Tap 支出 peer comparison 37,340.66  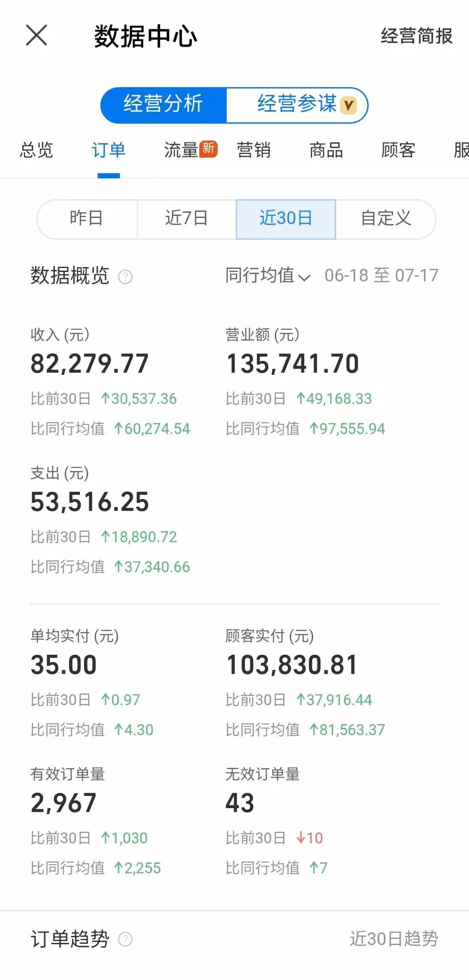tap(152, 567)
